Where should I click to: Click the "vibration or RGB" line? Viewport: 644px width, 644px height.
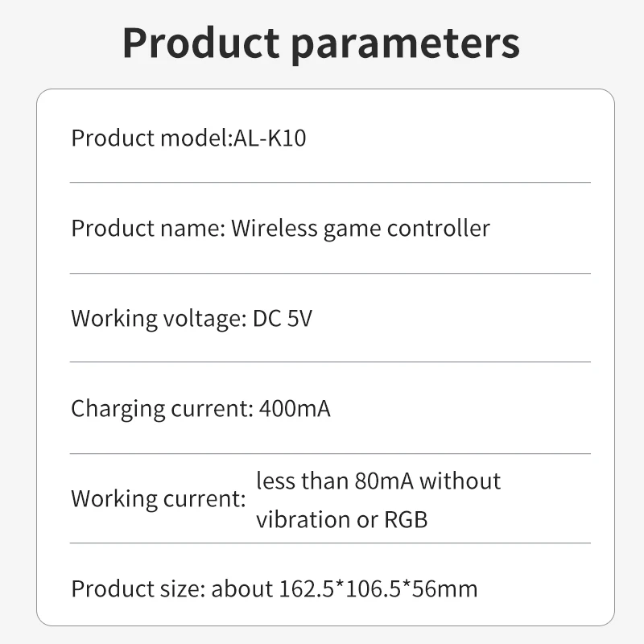pos(341,519)
